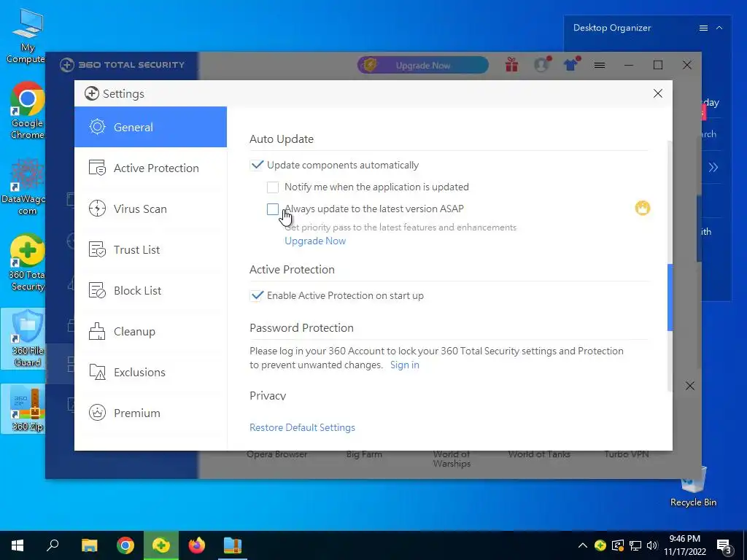Launch Firefox from the taskbar
The width and height of the screenshot is (747, 560).
(197, 545)
